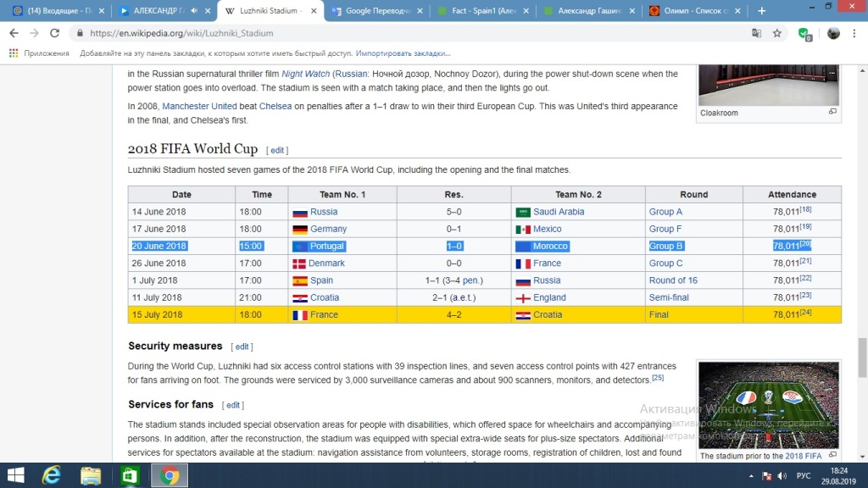Open the green shield extension icon
Screen dimensions: 868x488
point(805,34)
